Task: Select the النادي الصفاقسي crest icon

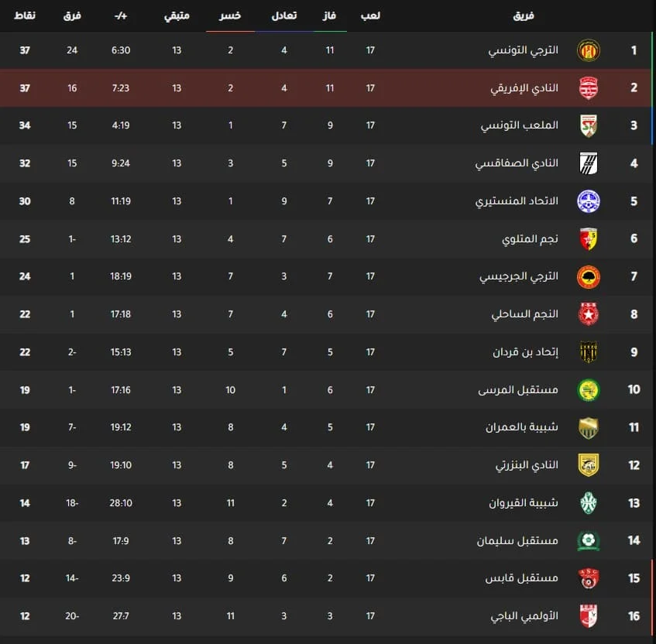Action: (589, 163)
